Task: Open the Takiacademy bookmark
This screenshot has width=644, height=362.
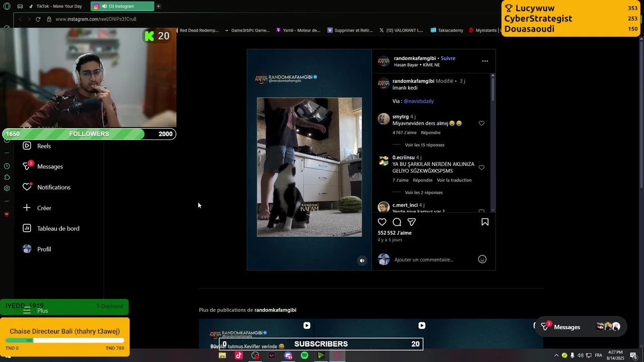Action: 447,30
